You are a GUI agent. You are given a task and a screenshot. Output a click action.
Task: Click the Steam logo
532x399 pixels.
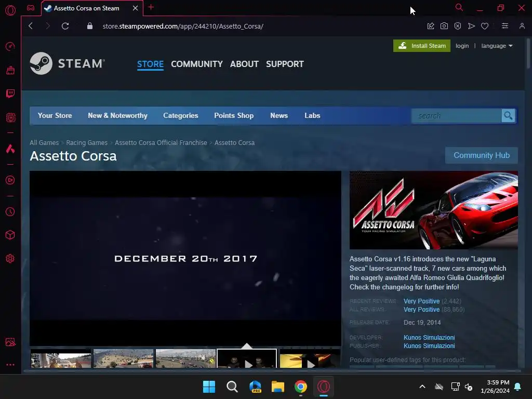(x=67, y=63)
